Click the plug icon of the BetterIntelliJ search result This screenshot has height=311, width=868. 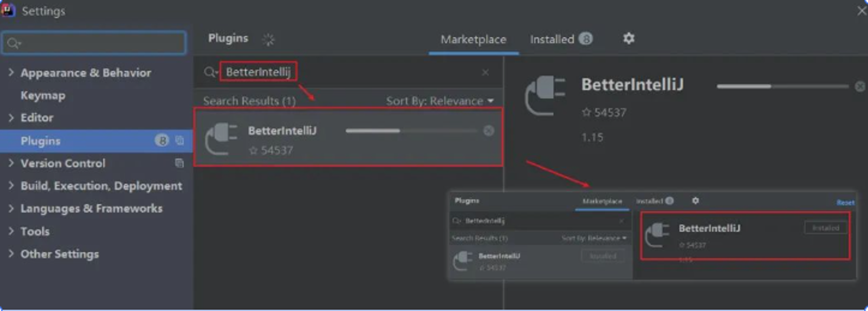221,139
